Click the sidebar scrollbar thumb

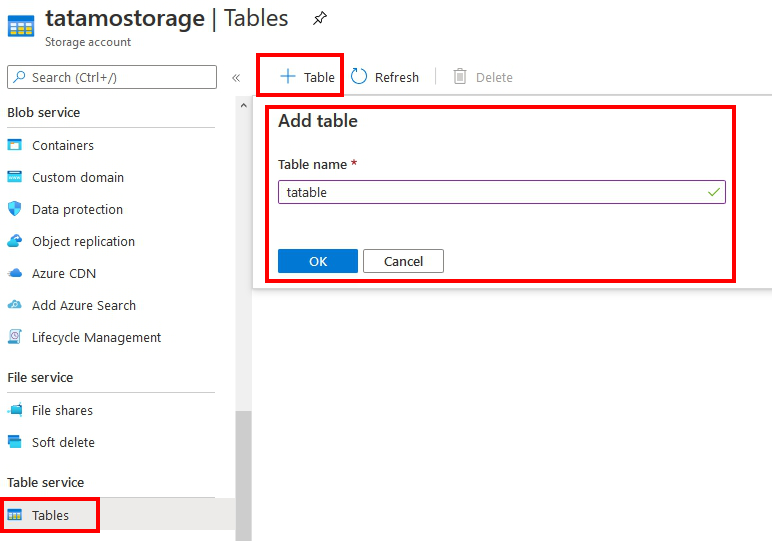point(243,475)
